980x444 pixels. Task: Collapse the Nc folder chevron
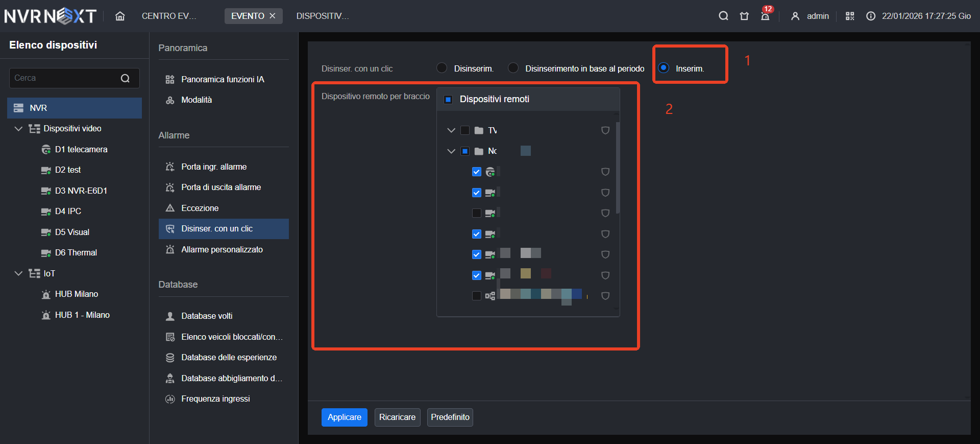coord(451,151)
